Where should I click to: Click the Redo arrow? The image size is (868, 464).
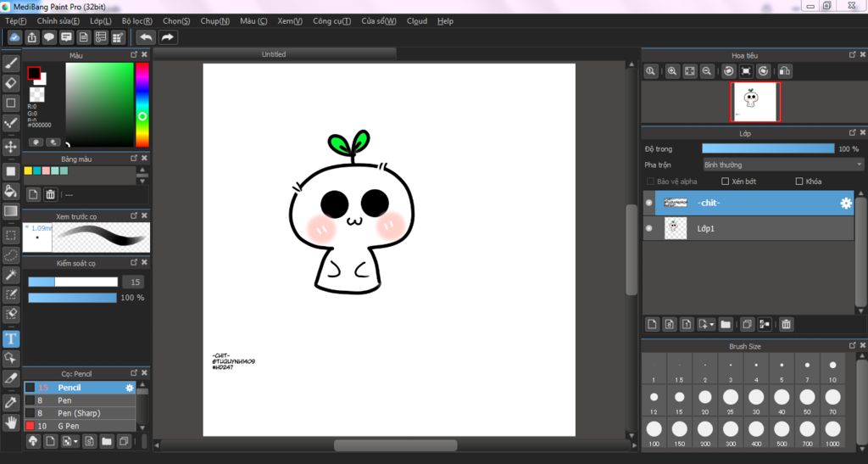[x=167, y=37]
